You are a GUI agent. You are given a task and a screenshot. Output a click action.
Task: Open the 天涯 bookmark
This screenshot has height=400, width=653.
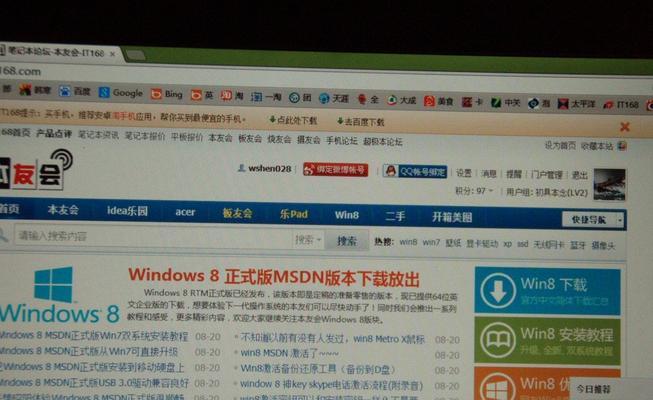pyautogui.click(x=334, y=98)
